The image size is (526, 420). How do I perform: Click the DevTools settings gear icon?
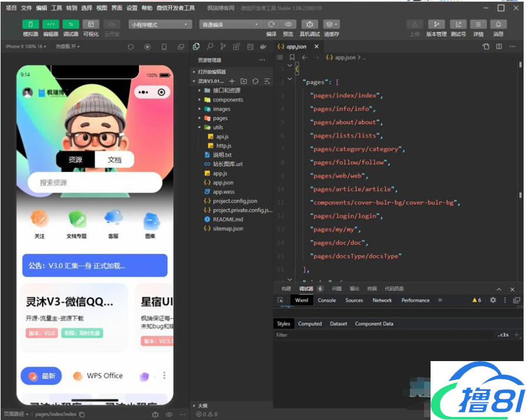click(x=492, y=300)
